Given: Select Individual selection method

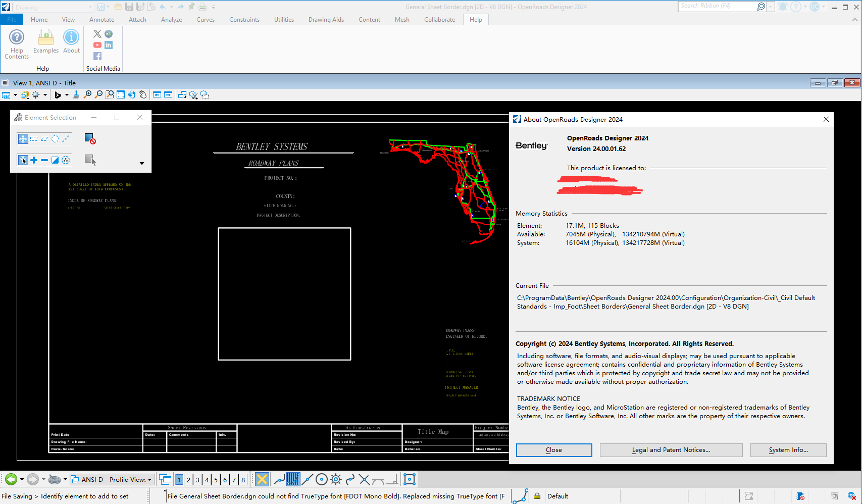Looking at the screenshot, I should pyautogui.click(x=23, y=139).
